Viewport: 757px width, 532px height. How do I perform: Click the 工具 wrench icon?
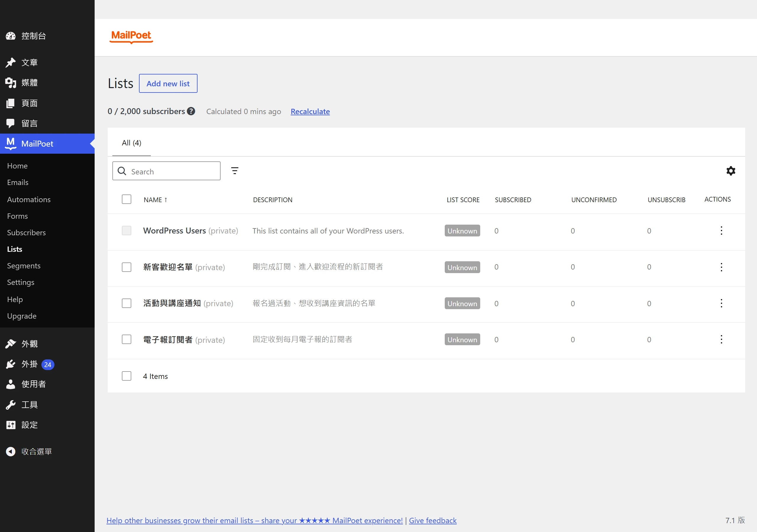(11, 405)
